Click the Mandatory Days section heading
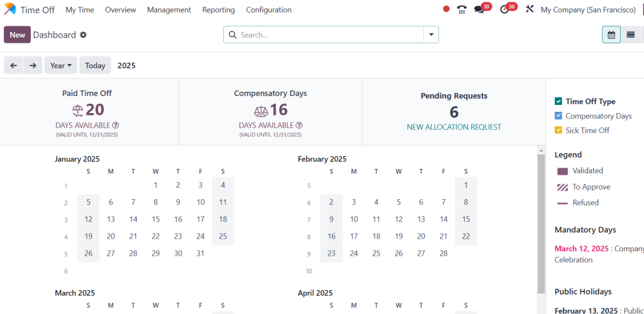 [x=586, y=230]
